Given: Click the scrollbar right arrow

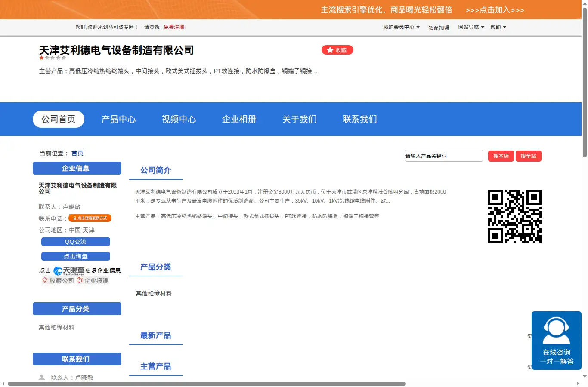Looking at the screenshot, I should pyautogui.click(x=578, y=384).
